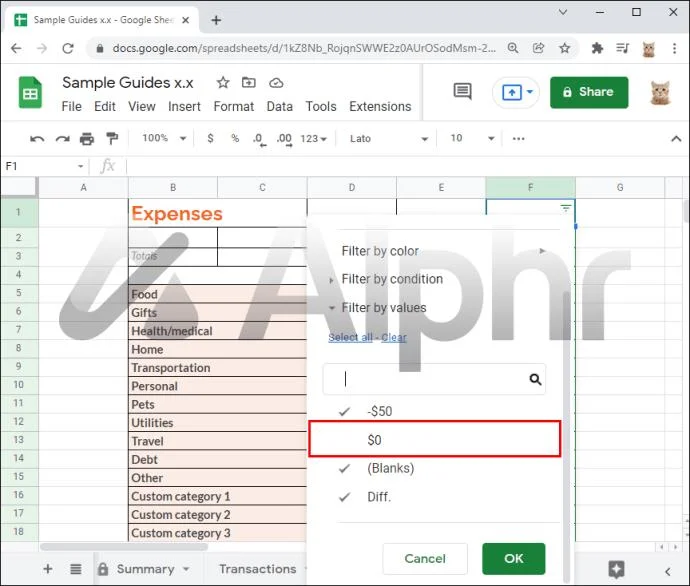Click the undo icon in toolbar
Image resolution: width=690 pixels, height=586 pixels.
[x=37, y=139]
